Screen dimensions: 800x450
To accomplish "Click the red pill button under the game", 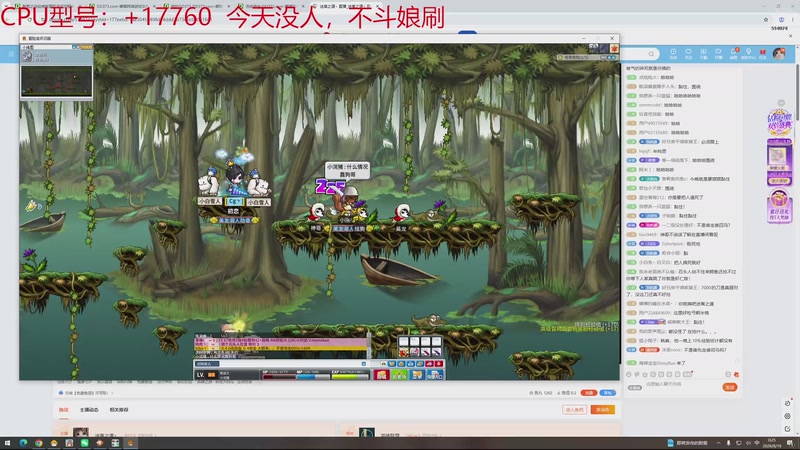I will pos(588,393).
